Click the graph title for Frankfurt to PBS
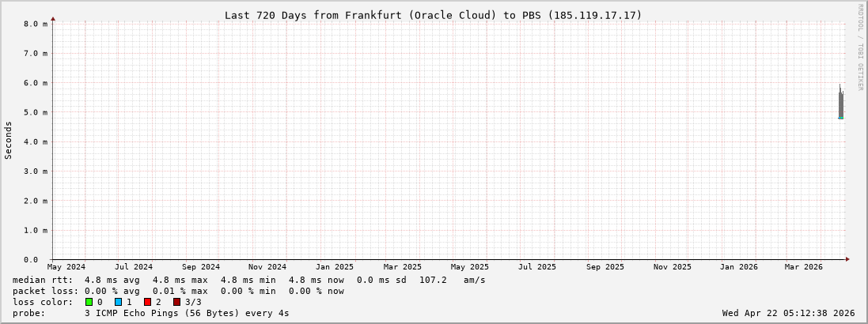The image size is (868, 324). point(433,15)
